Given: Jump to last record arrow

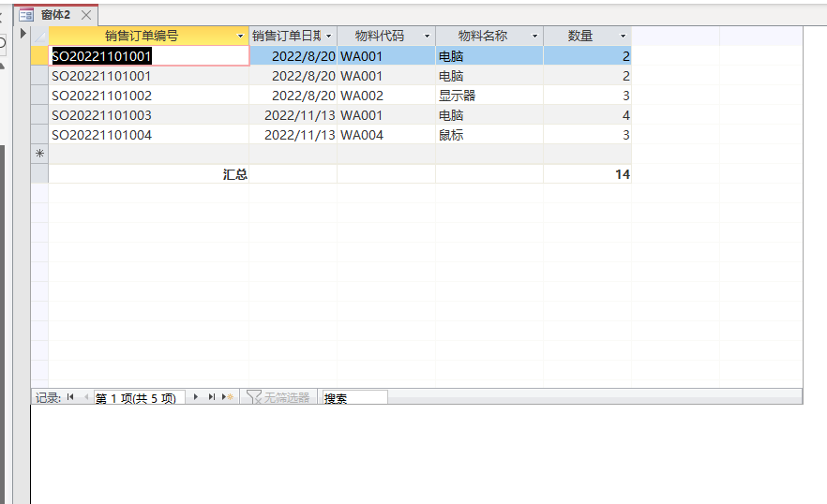Looking at the screenshot, I should [x=212, y=397].
